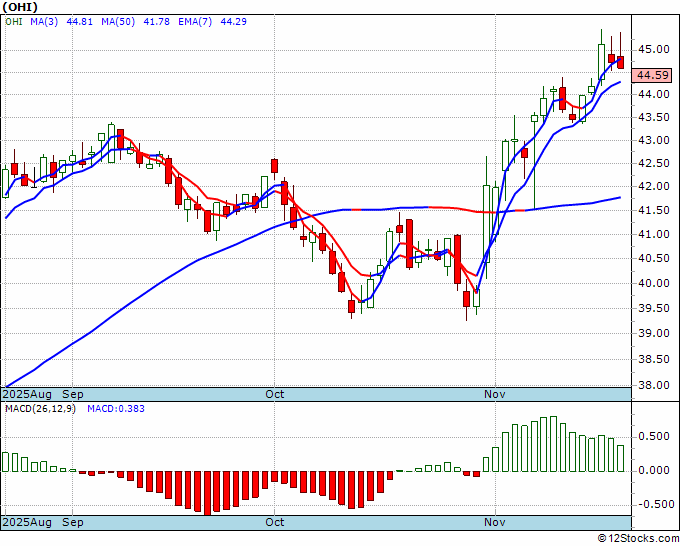
Task: Click the EMA(7) value 44.29
Action: click(233, 21)
